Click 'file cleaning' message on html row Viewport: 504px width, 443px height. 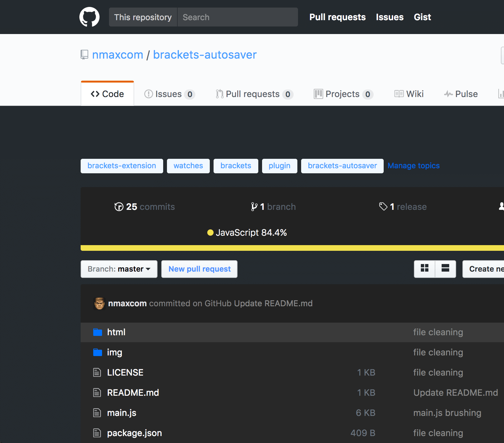[438, 332]
